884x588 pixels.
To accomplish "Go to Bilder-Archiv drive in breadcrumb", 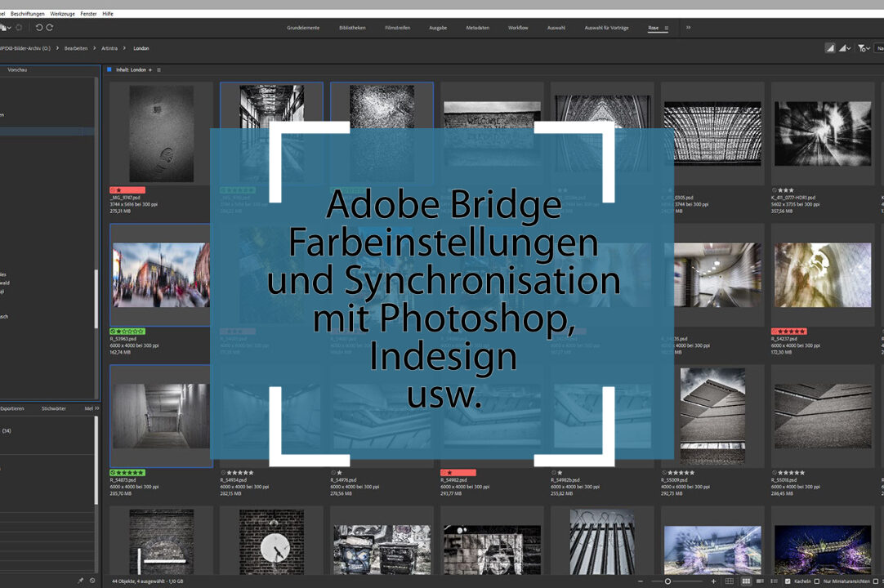I will (x=25, y=48).
